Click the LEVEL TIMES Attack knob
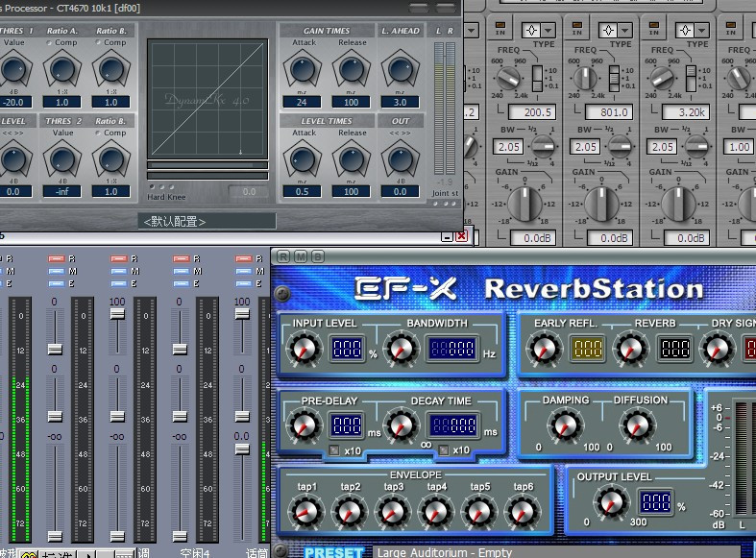 303,159
